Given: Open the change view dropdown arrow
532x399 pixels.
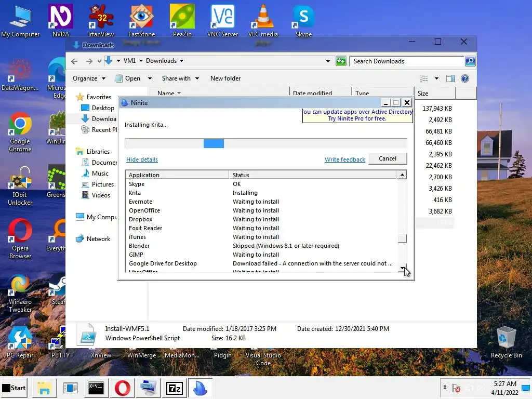Looking at the screenshot, I should pyautogui.click(x=436, y=78).
